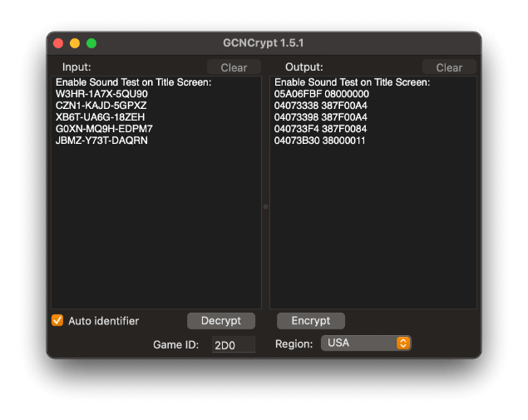Click the splitter handle between Input and Output
528x420 pixels.
pos(266,206)
